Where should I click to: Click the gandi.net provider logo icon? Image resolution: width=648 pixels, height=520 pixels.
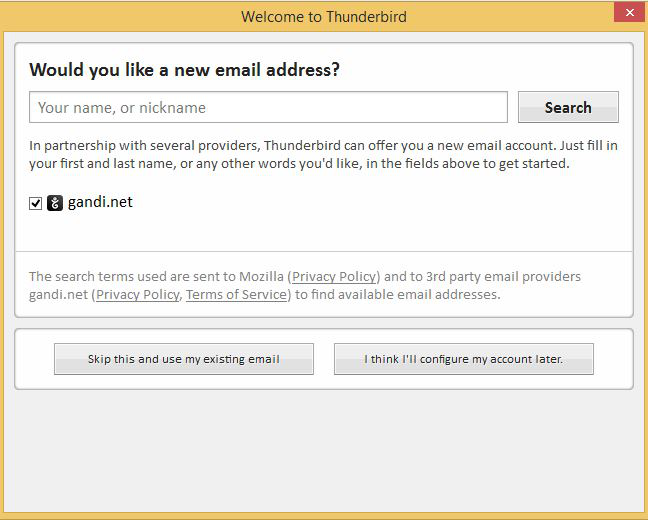coord(55,203)
